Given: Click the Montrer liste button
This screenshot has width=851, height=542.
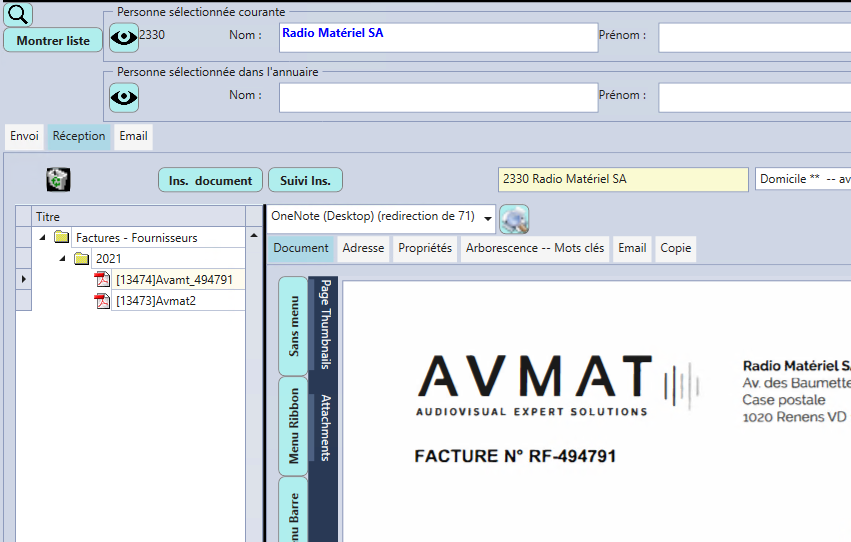Looking at the screenshot, I should [53, 41].
